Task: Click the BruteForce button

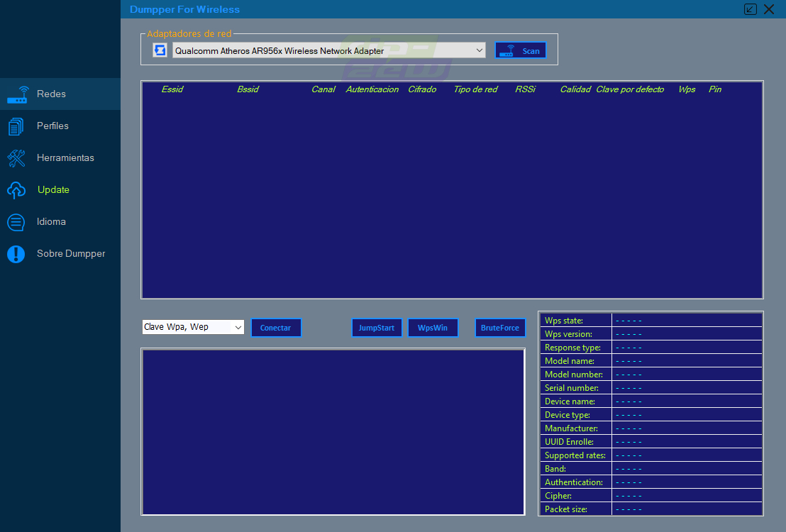Action: [500, 328]
